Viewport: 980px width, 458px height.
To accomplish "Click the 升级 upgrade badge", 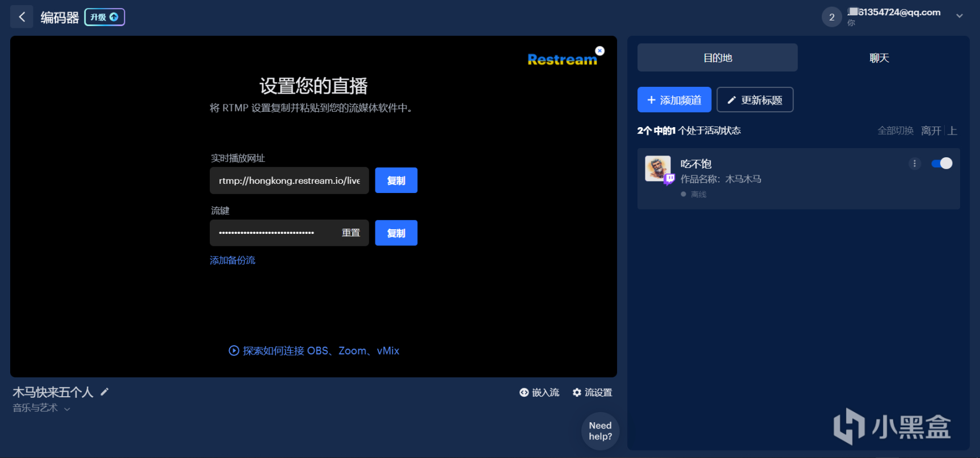I will [104, 17].
